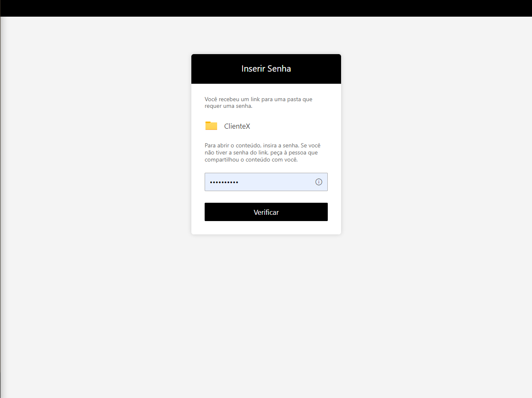Click the yellow ClienteX folder icon
Image resolution: width=532 pixels, height=398 pixels.
point(211,126)
